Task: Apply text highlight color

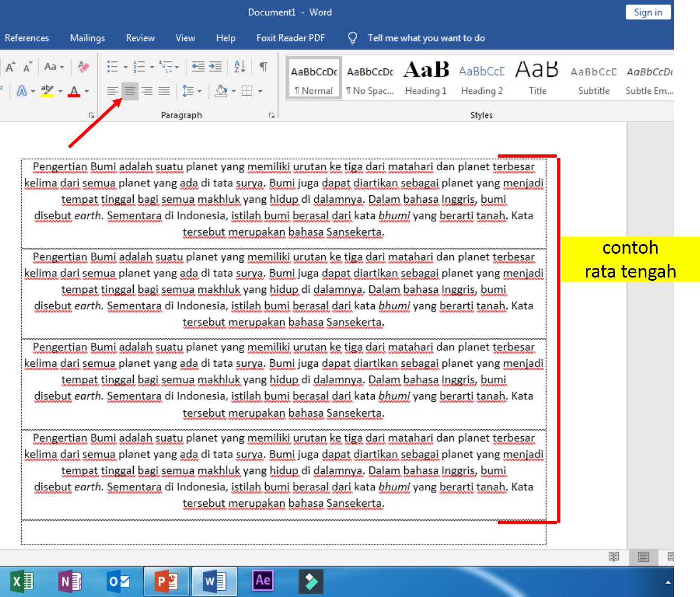Action: 48,91
